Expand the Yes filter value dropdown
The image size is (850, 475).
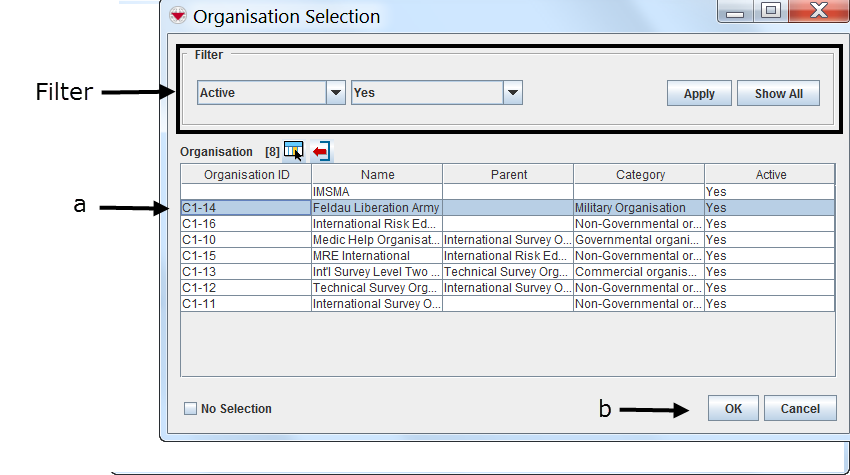pyautogui.click(x=512, y=93)
